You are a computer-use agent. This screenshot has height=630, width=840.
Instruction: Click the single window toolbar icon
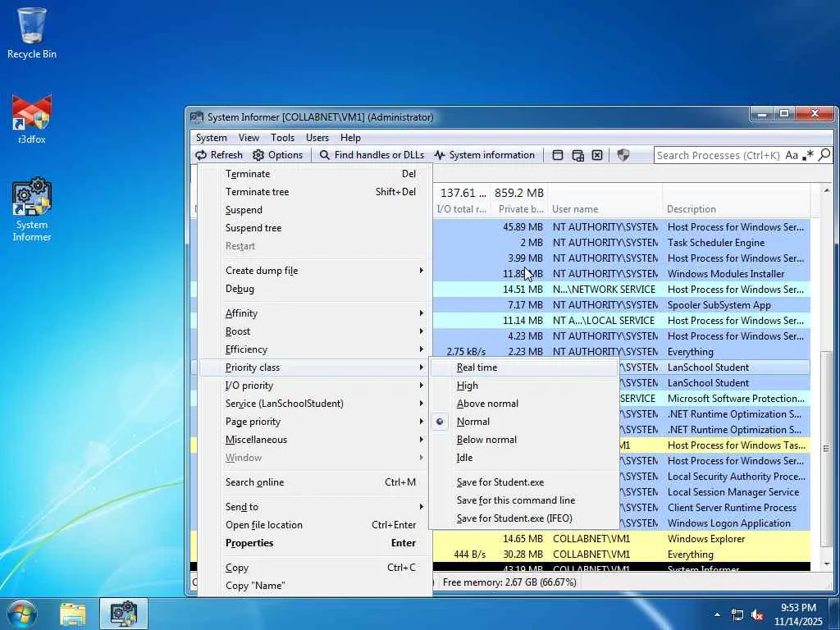(558, 155)
